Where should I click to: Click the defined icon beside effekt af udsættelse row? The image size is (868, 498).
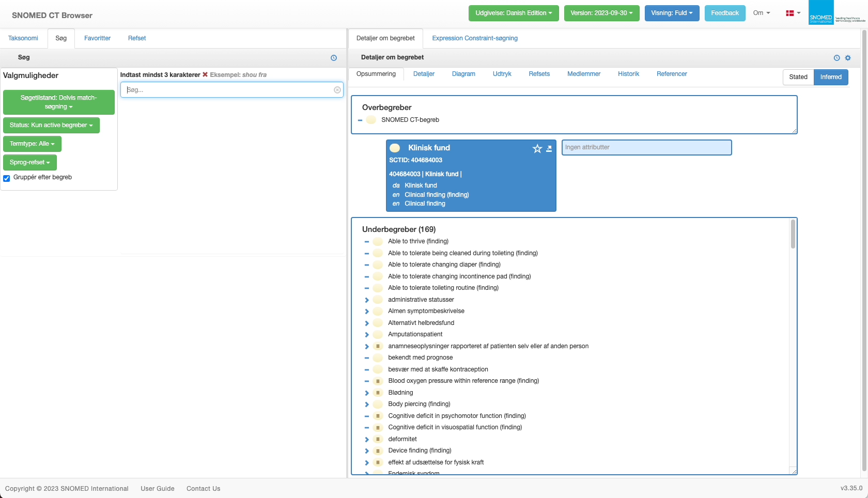pyautogui.click(x=378, y=462)
